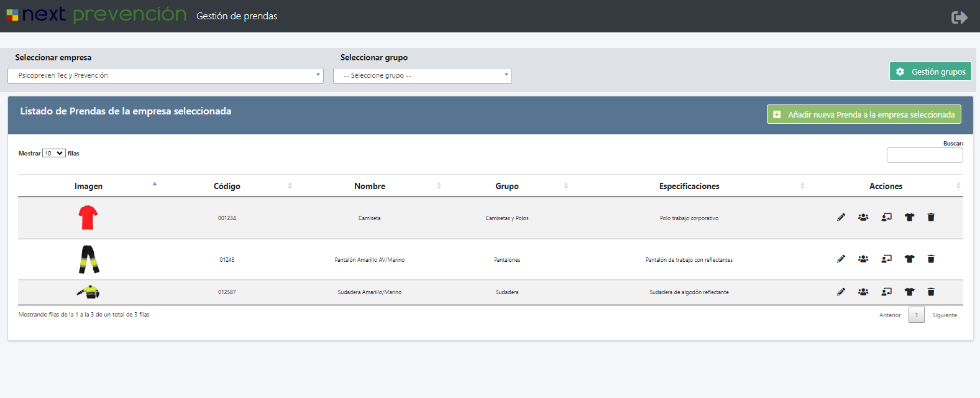Sort the table by Acciones column
The image size is (980, 398).
click(x=886, y=186)
